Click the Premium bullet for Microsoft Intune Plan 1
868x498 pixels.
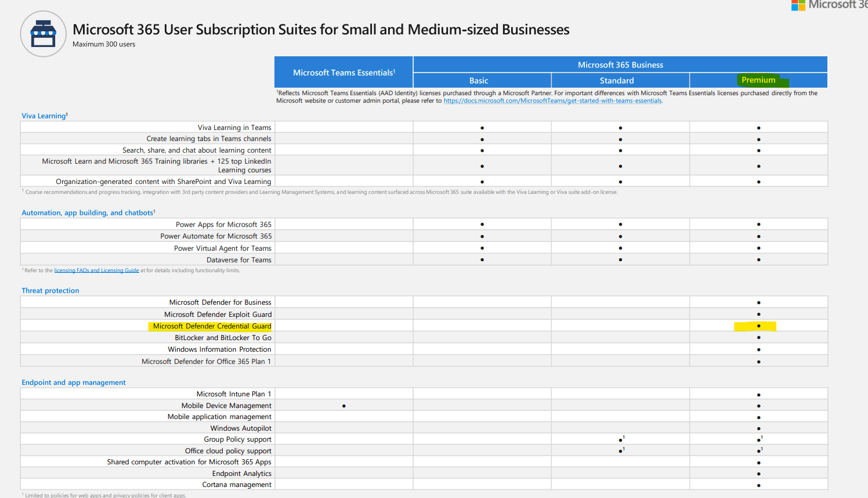pyautogui.click(x=758, y=395)
